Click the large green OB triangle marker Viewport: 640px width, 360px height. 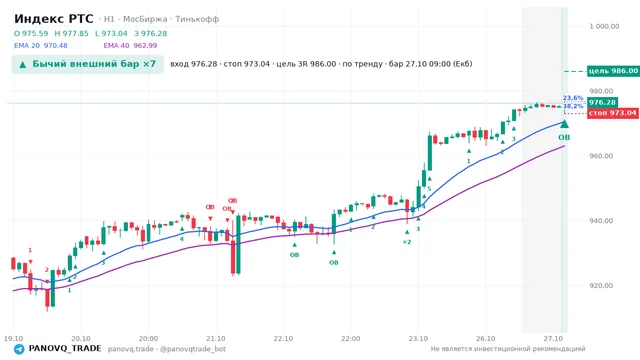(564, 124)
